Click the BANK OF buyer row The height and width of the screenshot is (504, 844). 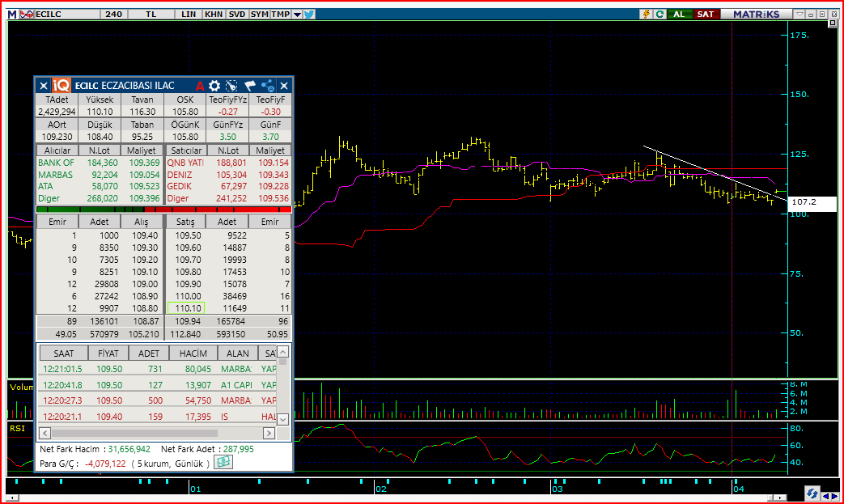point(99,163)
